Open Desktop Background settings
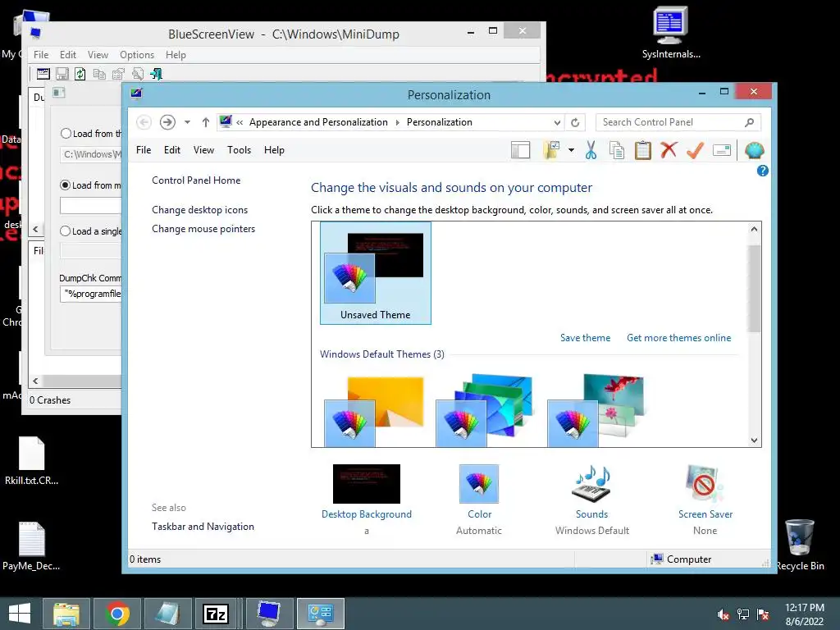840x630 pixels. (x=367, y=500)
